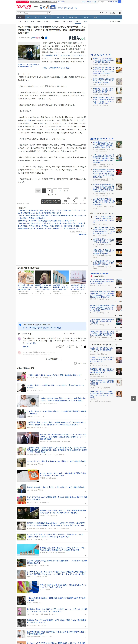
Task: Open 写真 この記事の写真をもっと見る link
Action: pyautogui.click(x=56, y=68)
